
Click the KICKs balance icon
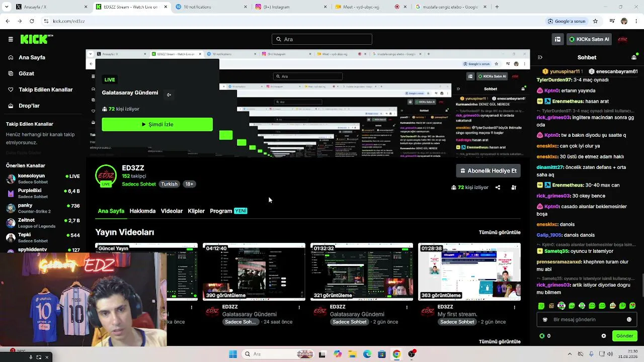pos(542,336)
